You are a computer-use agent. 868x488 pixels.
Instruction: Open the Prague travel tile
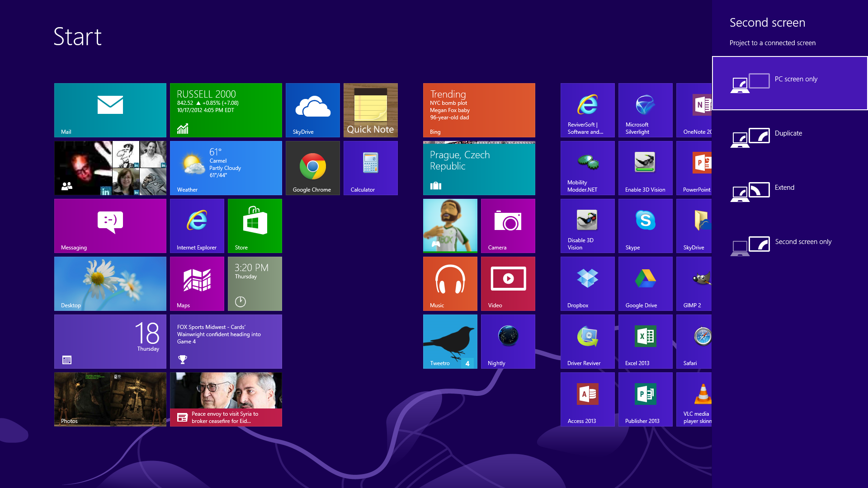[x=479, y=168]
